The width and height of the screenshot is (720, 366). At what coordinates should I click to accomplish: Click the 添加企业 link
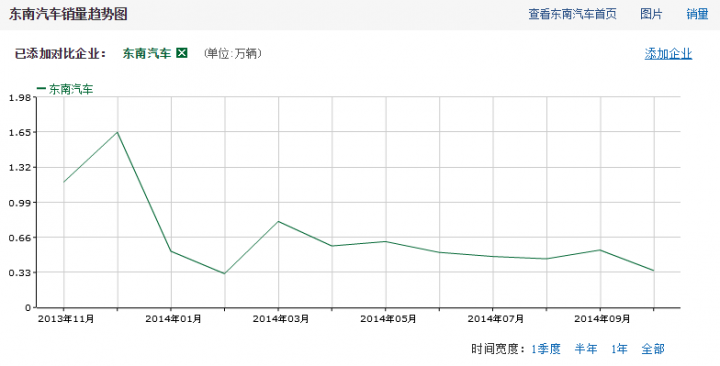click(x=668, y=54)
